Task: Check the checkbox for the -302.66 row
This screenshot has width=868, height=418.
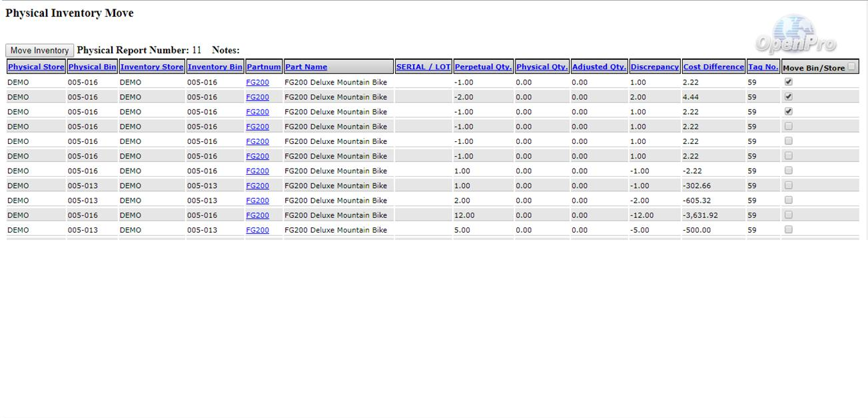Action: click(789, 185)
